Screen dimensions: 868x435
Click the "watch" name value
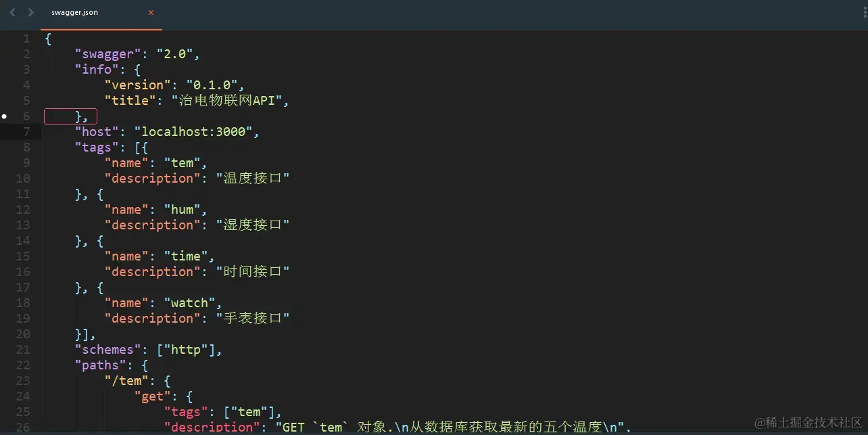click(x=190, y=303)
